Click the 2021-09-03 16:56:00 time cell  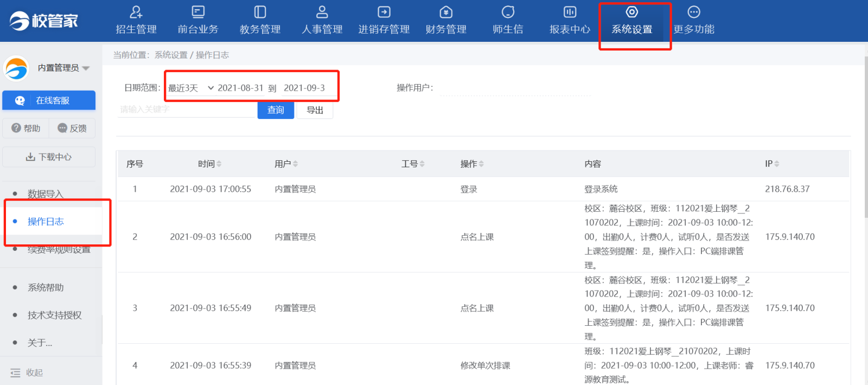pos(210,237)
